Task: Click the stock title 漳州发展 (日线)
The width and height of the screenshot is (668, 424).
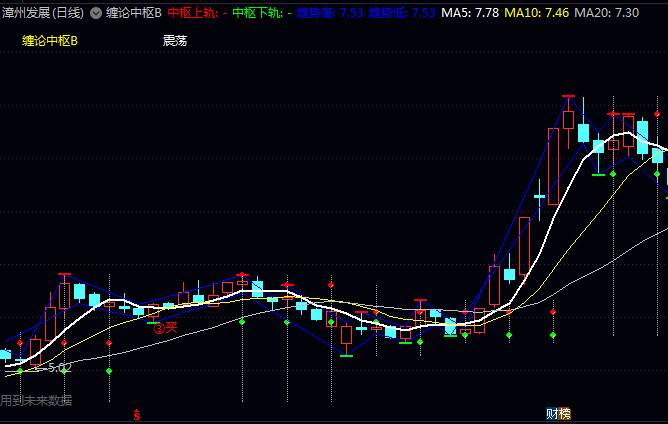Action: point(43,13)
